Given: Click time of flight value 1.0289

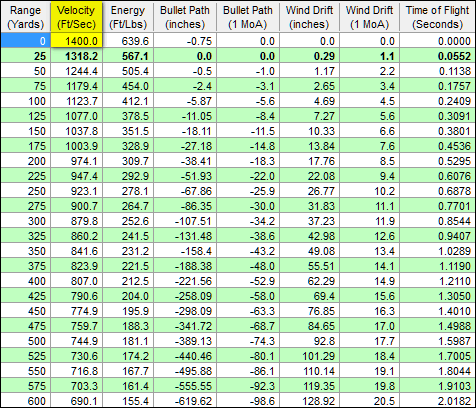Looking at the screenshot, I should [438, 251].
